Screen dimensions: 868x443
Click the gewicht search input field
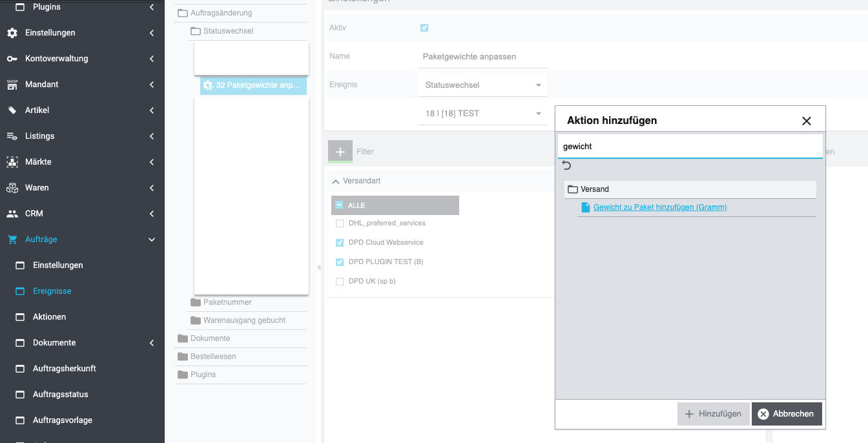(689, 147)
